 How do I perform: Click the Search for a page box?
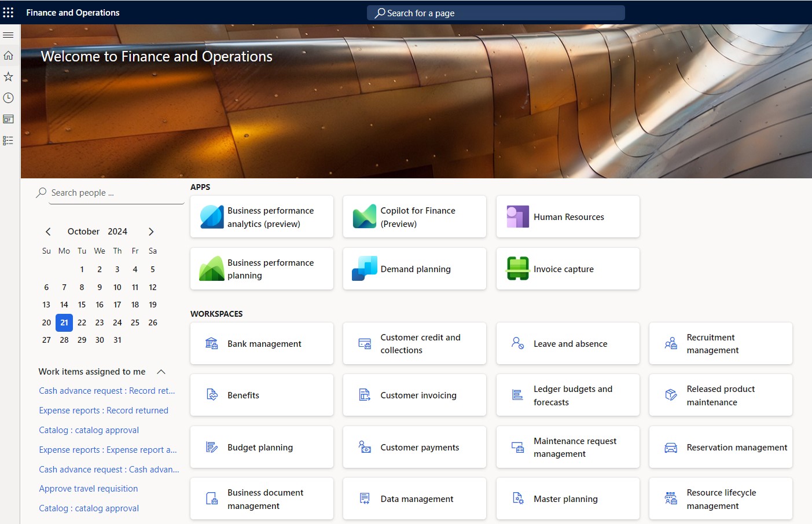coord(496,13)
